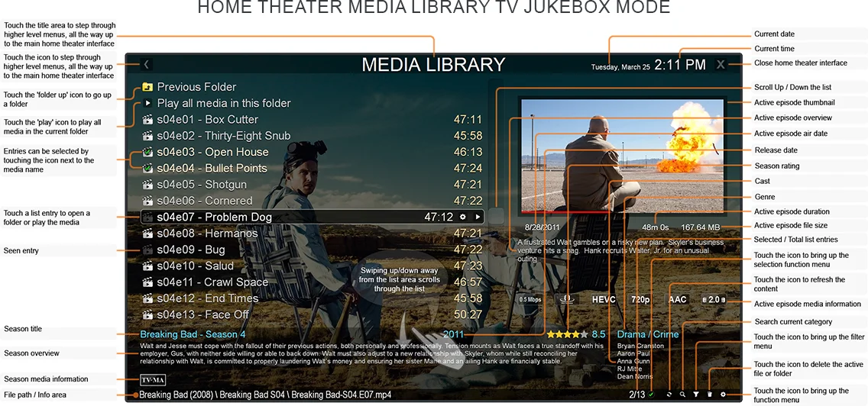Deselect s04e03 Open House via its checked icon
This screenshot has height=406, width=868.
[147, 152]
